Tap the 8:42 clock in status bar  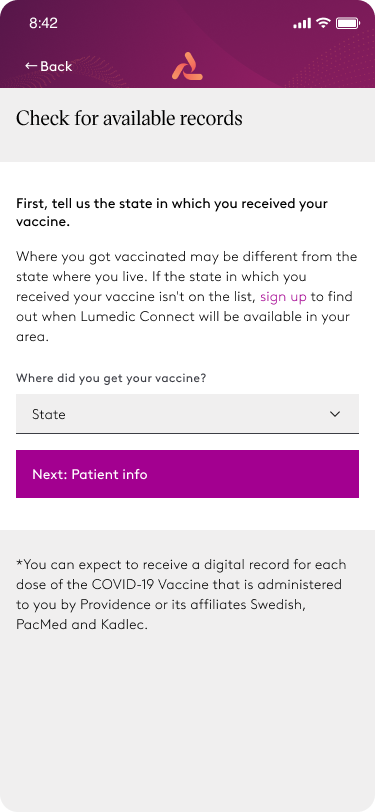pos(44,23)
